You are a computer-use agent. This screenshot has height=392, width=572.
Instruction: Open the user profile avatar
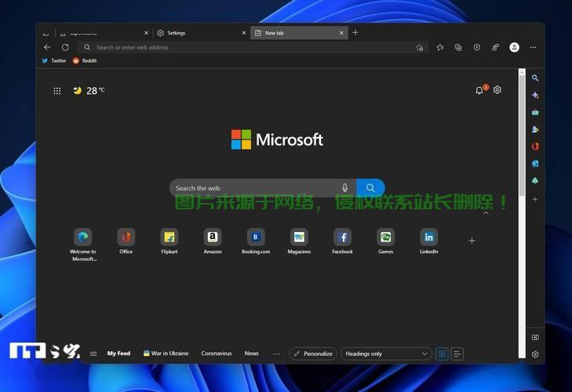[515, 47]
